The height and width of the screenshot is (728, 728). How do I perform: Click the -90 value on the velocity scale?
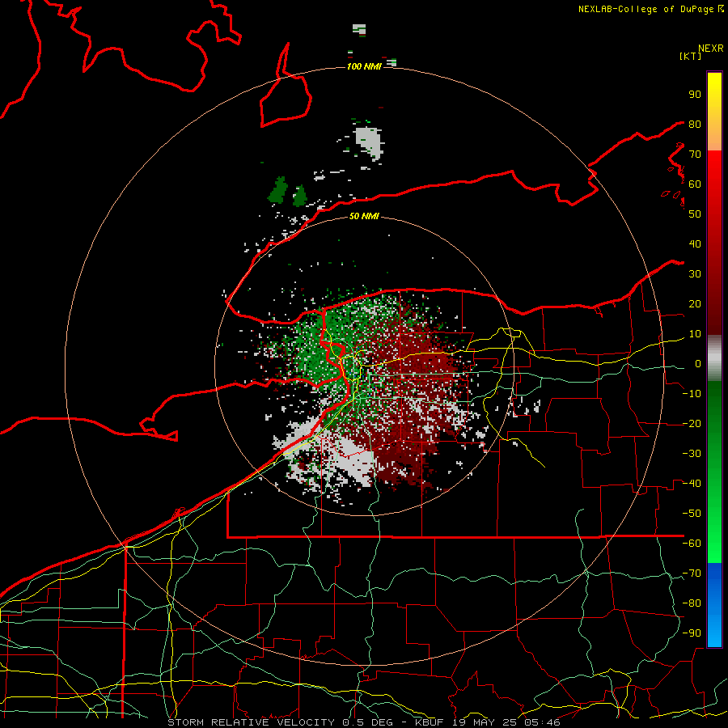point(692,633)
